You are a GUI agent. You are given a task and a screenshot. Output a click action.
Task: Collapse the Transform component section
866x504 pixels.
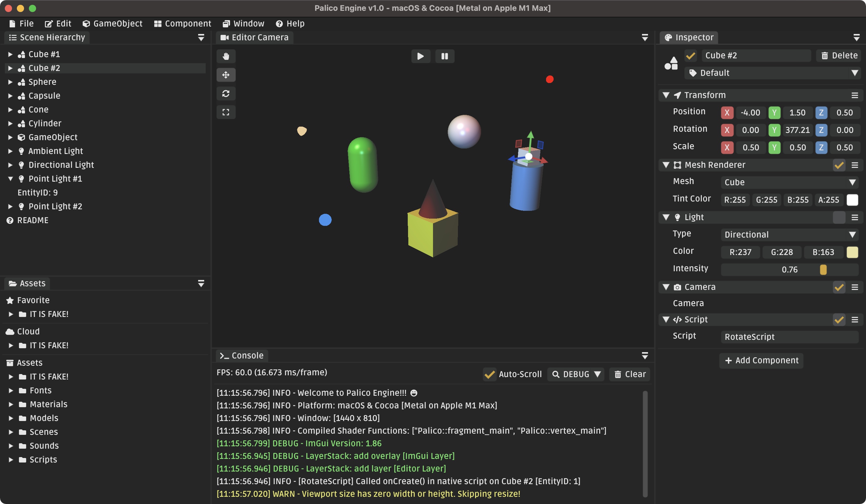tap(666, 95)
